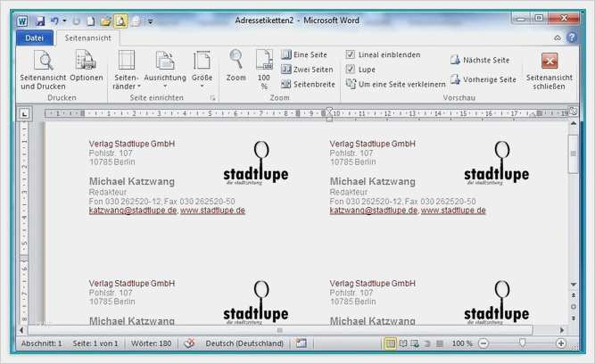This screenshot has height=364, width=595.
Task: Click horizontal scrollbar right arrow
Action: click(x=562, y=330)
